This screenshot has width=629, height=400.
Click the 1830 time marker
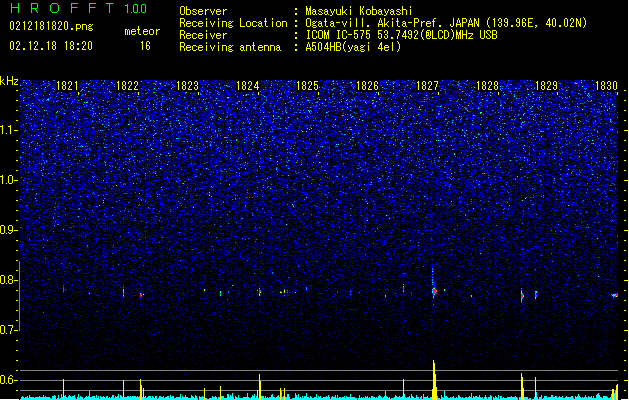pyautogui.click(x=606, y=86)
